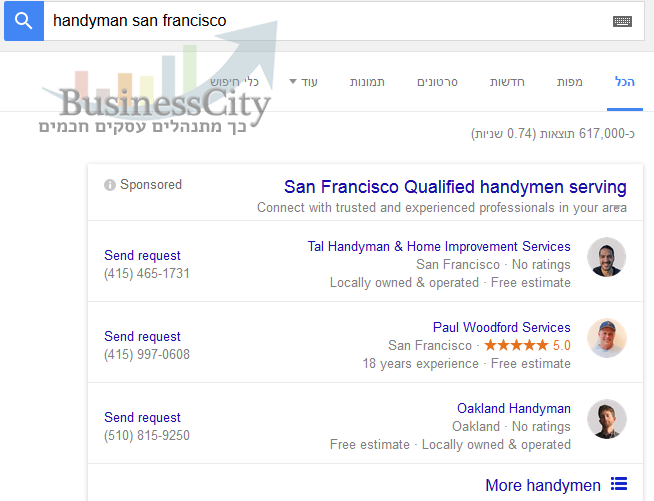Switch to the סרטונים tab
Viewport: 654px width, 501px height.
[437, 82]
